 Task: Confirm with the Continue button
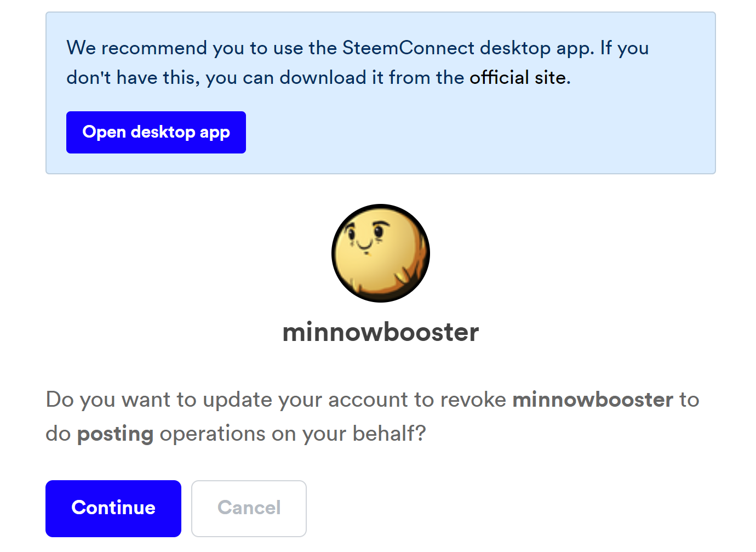[113, 508]
